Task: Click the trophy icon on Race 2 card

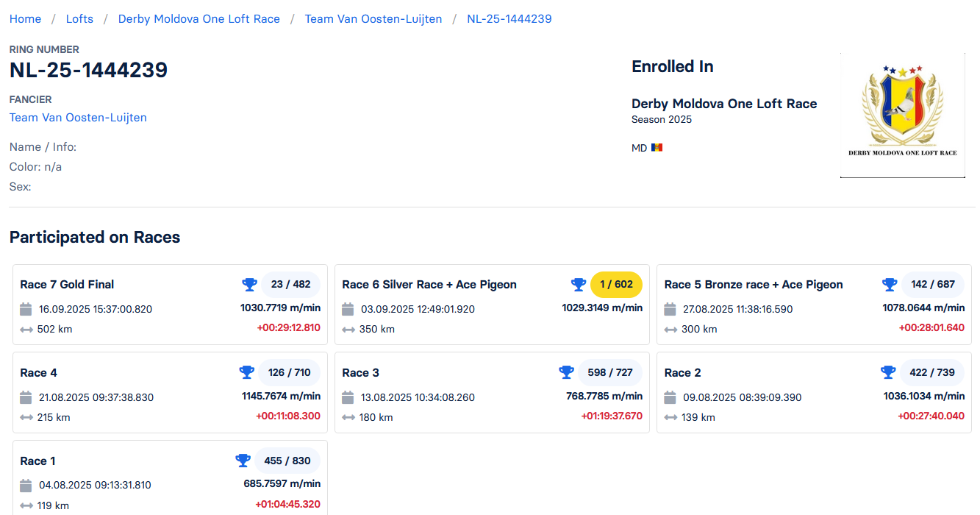Action: click(888, 372)
